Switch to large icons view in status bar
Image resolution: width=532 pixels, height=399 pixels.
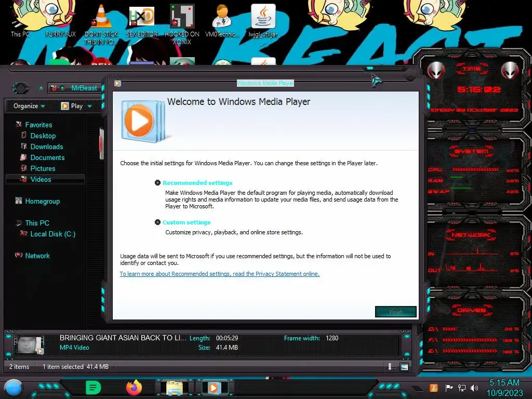tap(404, 366)
